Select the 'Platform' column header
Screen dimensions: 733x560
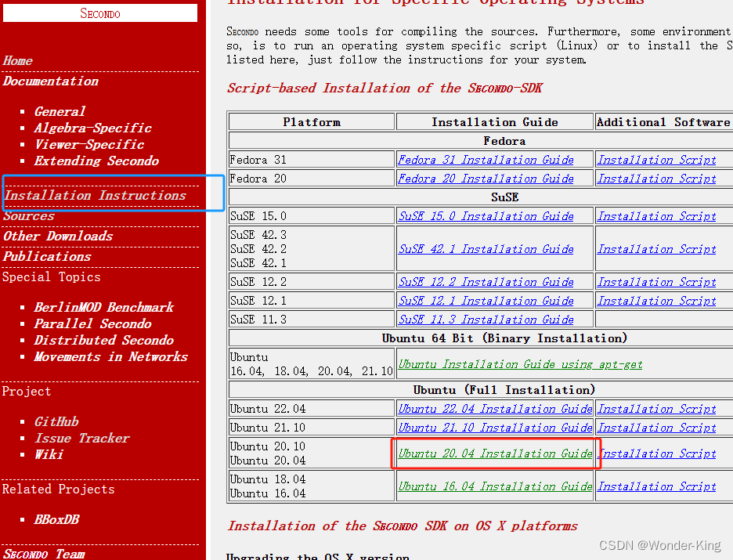(312, 122)
